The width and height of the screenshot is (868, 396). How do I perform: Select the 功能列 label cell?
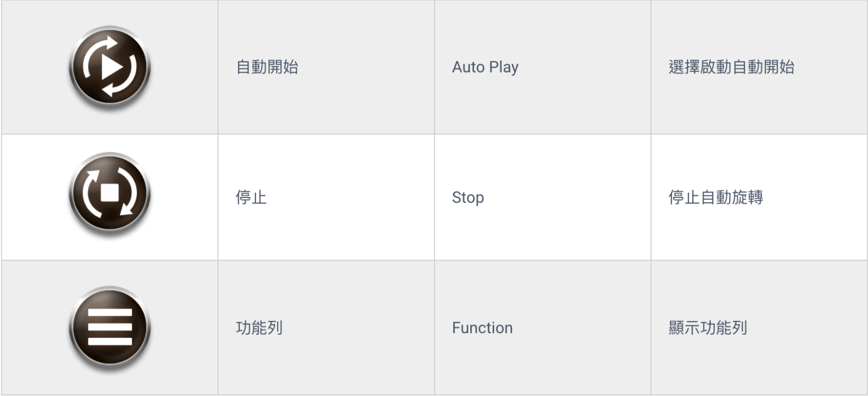(x=327, y=328)
